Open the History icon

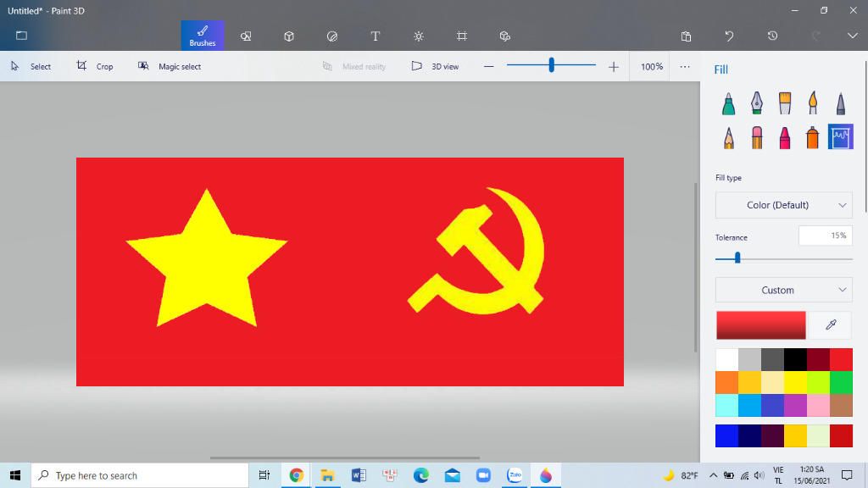(x=772, y=36)
